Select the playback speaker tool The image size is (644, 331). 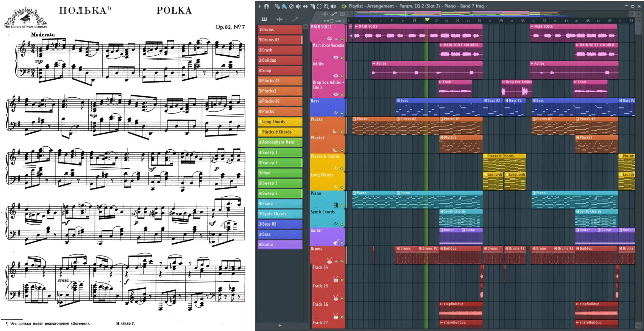click(333, 6)
